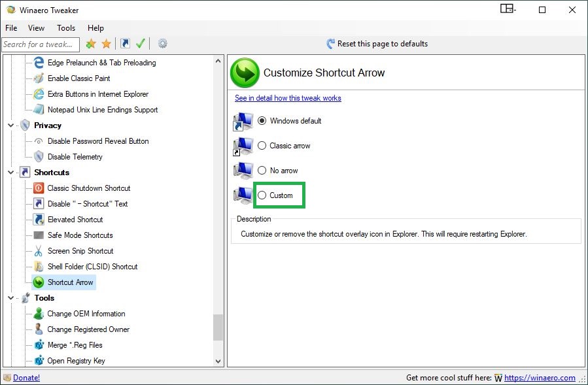Select the No arrow radio button

pos(262,171)
